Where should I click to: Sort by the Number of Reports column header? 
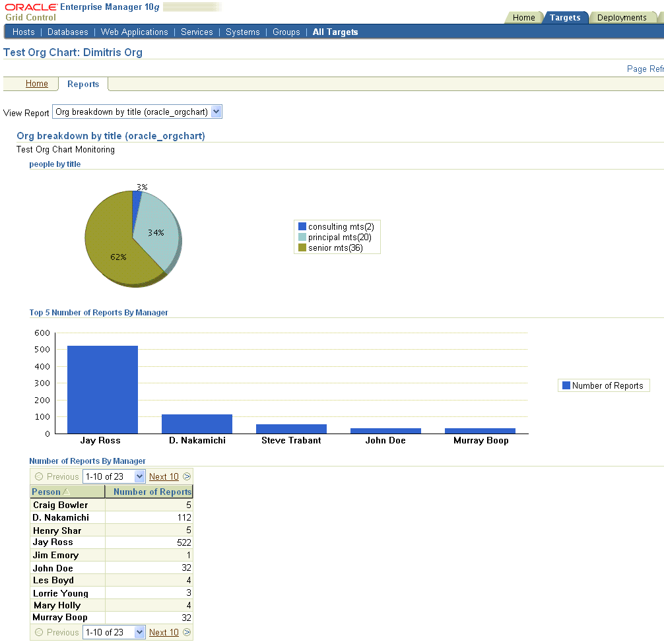tap(152, 492)
